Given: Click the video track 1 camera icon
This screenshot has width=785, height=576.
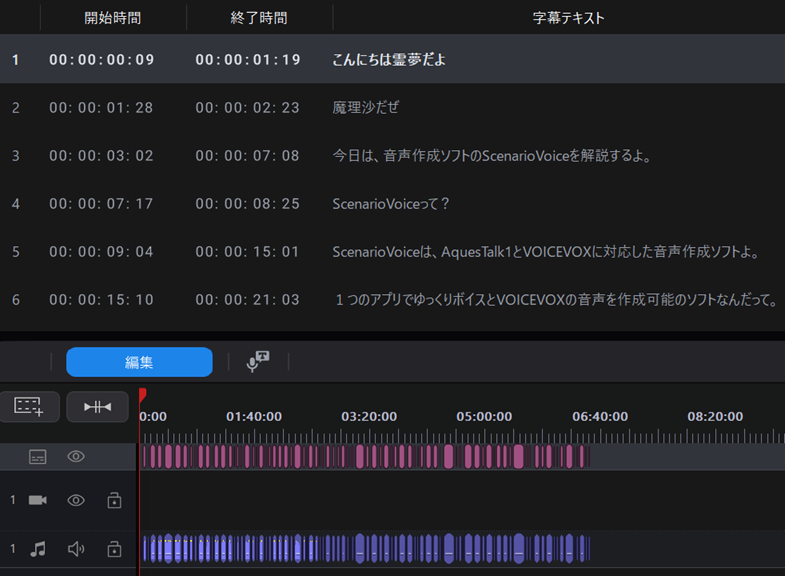Looking at the screenshot, I should coord(38,500).
